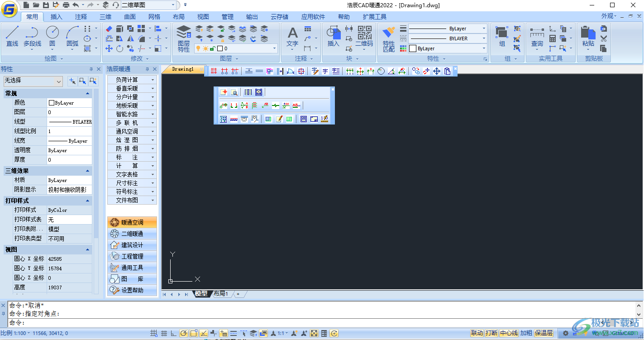Open the 暖通空调 module
This screenshot has width=644, height=340.
click(x=132, y=222)
